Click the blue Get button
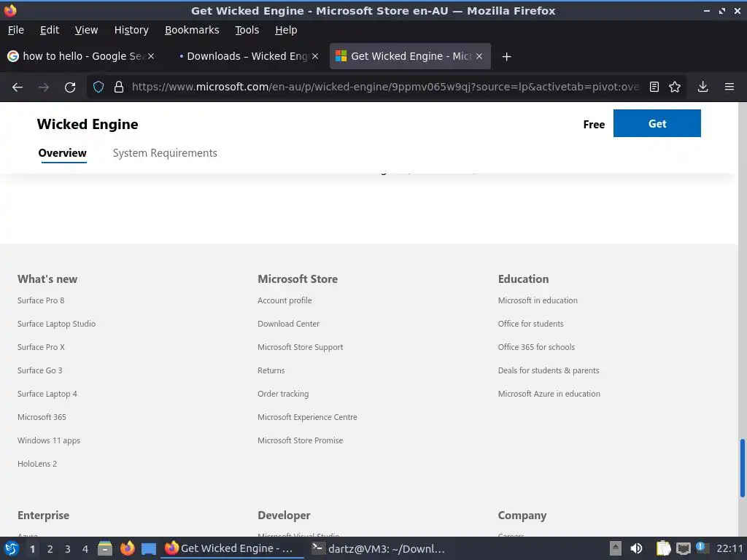Viewport: 747px width, 560px height. point(657,123)
